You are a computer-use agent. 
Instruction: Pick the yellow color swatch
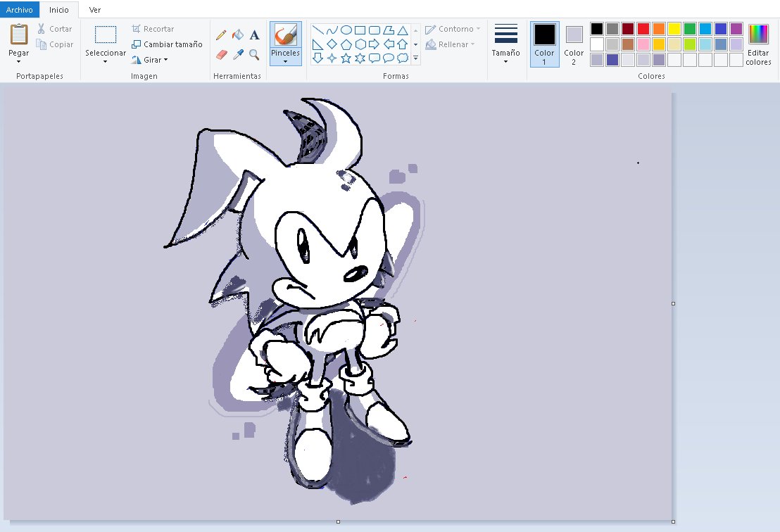[x=674, y=29]
